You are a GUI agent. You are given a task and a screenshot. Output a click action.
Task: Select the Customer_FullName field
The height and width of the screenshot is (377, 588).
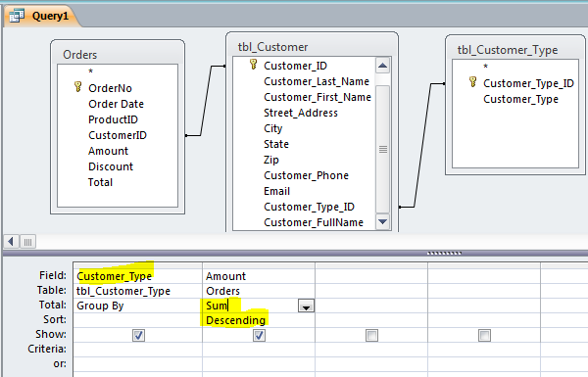pos(314,223)
